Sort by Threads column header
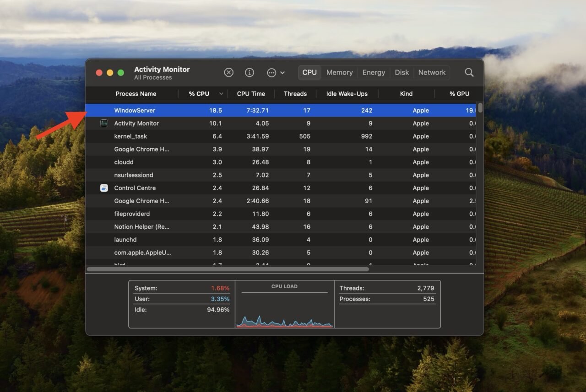Screen dimensions: 586x392 (x=295, y=94)
